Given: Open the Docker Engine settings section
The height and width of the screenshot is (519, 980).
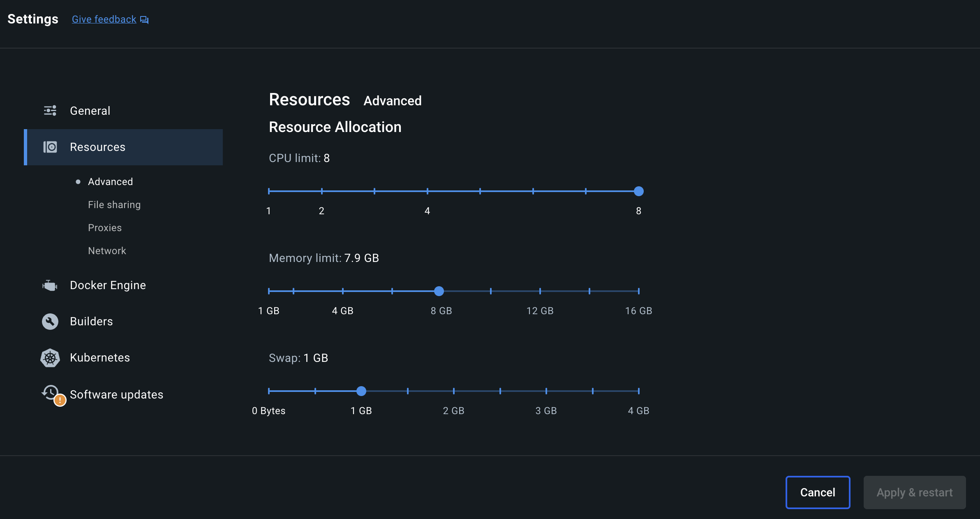Looking at the screenshot, I should click(108, 285).
